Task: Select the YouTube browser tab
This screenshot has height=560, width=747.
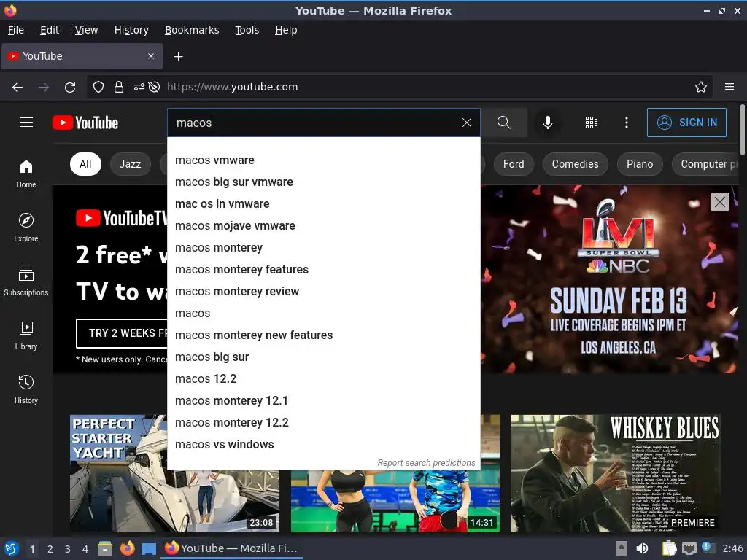Action: 82,56
